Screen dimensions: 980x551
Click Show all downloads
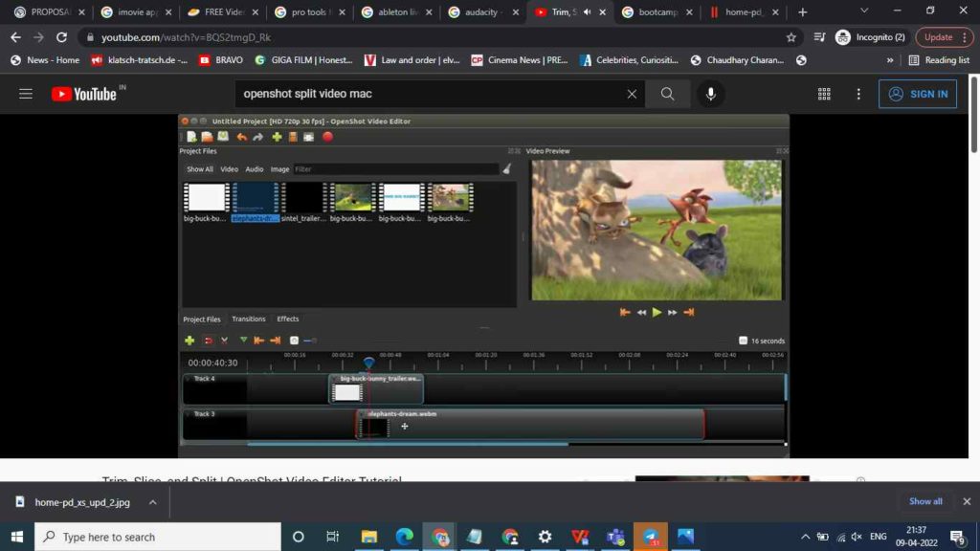click(x=925, y=501)
